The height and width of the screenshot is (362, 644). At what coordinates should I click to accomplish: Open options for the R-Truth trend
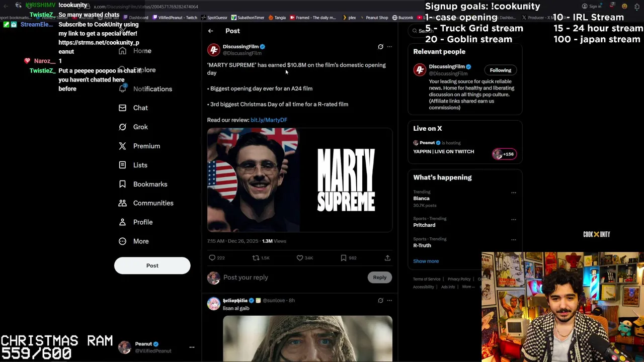coord(514,239)
